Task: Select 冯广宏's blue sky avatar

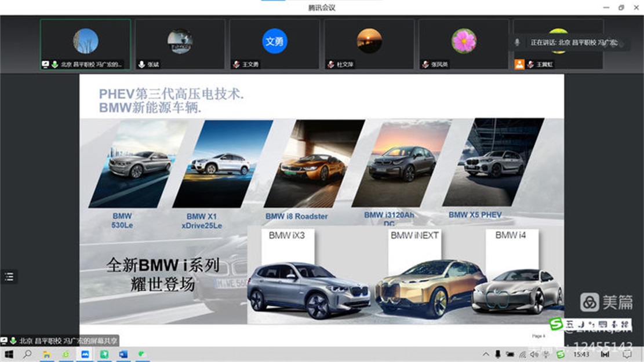Action: pos(85,41)
